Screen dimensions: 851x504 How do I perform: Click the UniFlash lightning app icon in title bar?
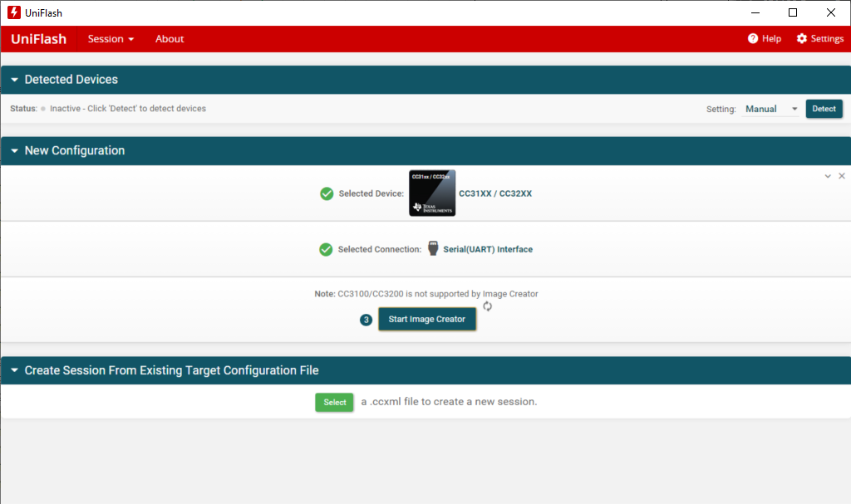point(14,12)
